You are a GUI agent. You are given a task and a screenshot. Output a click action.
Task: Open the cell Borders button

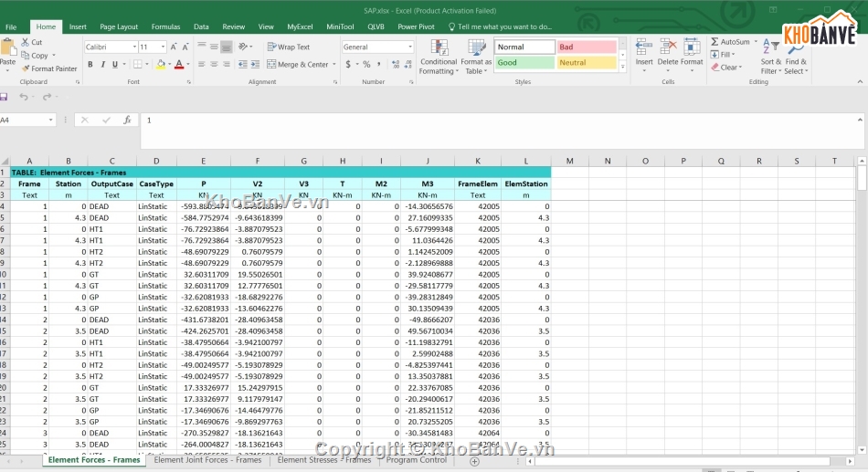[x=137, y=65]
